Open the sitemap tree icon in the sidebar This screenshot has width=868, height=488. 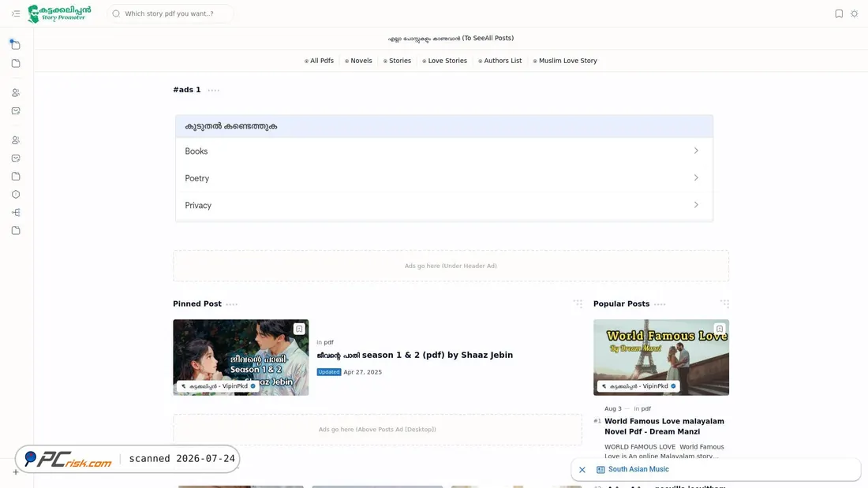coord(16,212)
